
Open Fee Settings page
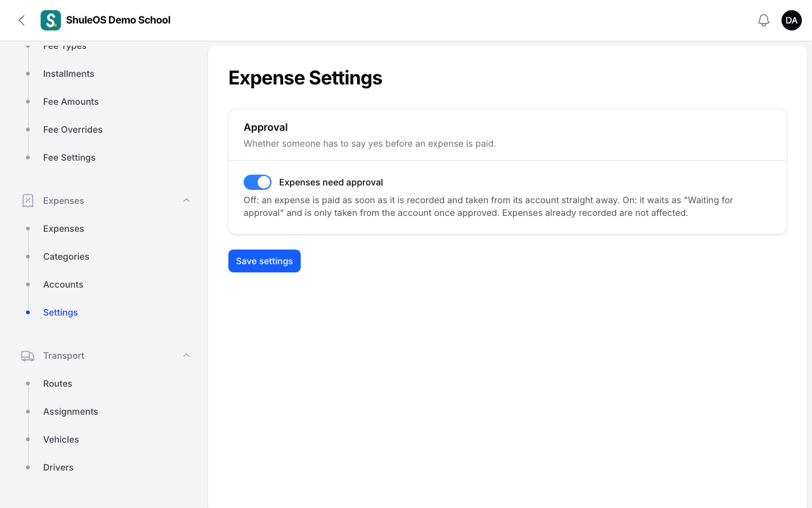pos(69,157)
